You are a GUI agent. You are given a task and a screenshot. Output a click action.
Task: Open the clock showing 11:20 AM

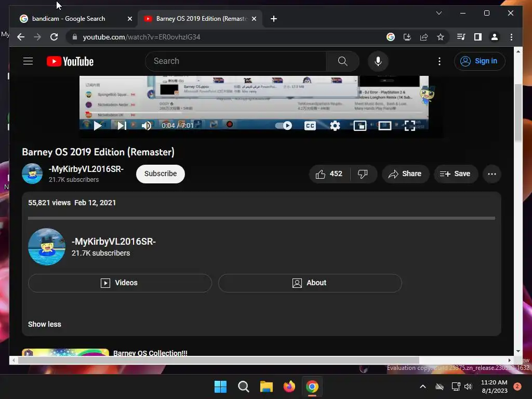(x=495, y=387)
